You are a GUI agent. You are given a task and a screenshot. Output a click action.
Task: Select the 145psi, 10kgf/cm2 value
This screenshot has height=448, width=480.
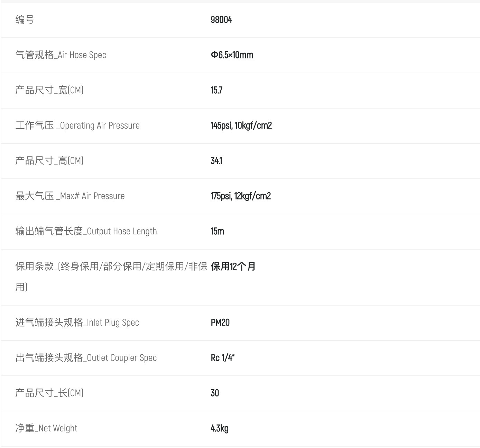click(241, 125)
